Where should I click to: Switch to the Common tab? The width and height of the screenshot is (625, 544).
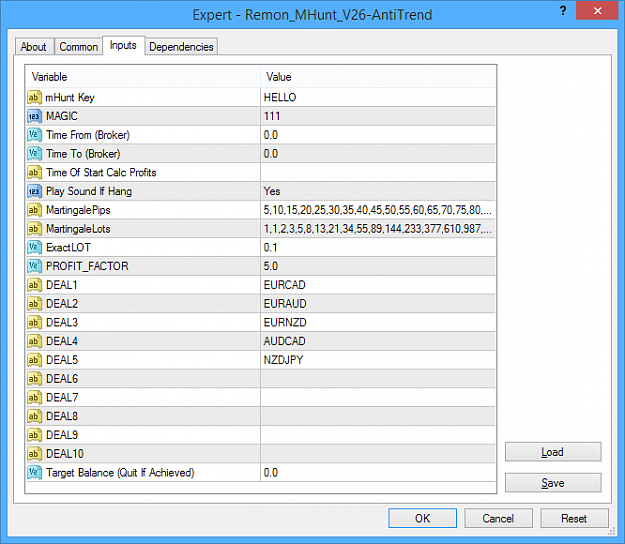tap(79, 47)
